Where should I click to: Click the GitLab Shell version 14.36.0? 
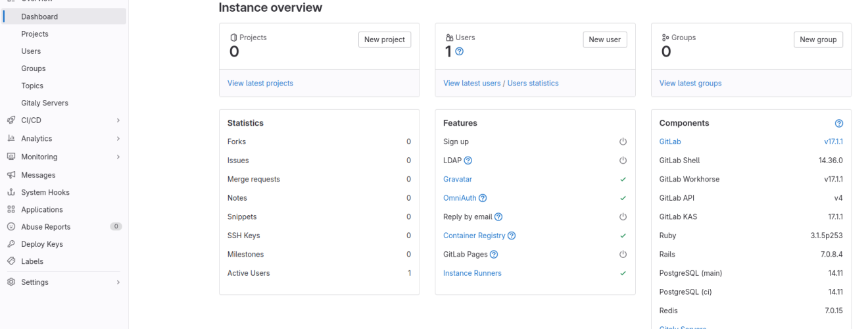(x=831, y=161)
